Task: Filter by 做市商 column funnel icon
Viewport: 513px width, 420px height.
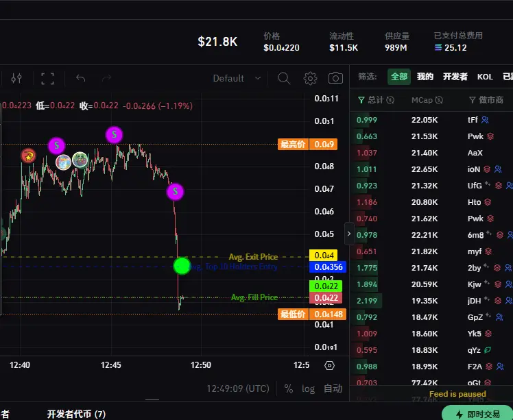Action: coord(472,100)
